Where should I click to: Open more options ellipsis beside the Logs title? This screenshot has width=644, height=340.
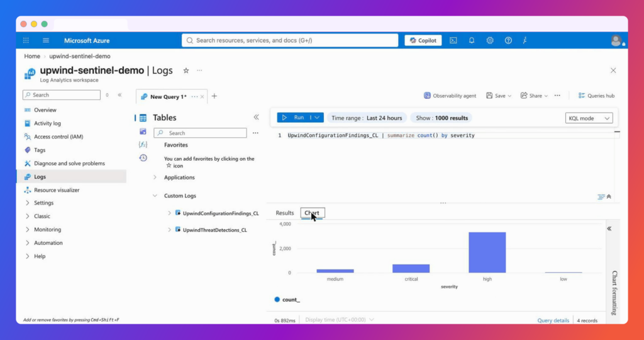199,71
